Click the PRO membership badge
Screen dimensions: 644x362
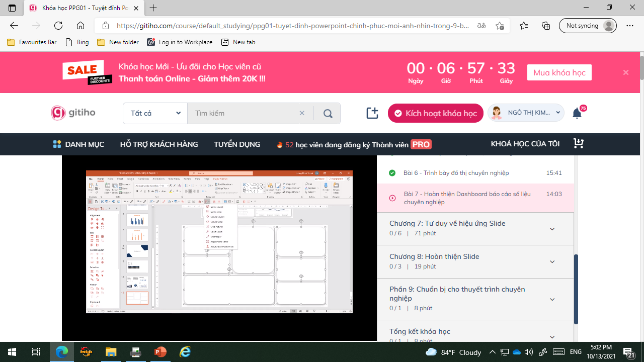[x=421, y=144]
